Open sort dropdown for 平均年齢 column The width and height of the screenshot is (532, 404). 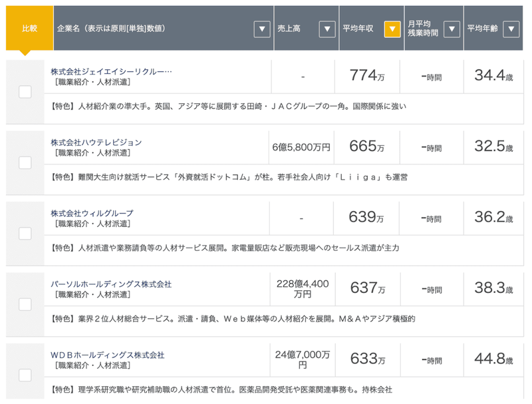click(511, 29)
